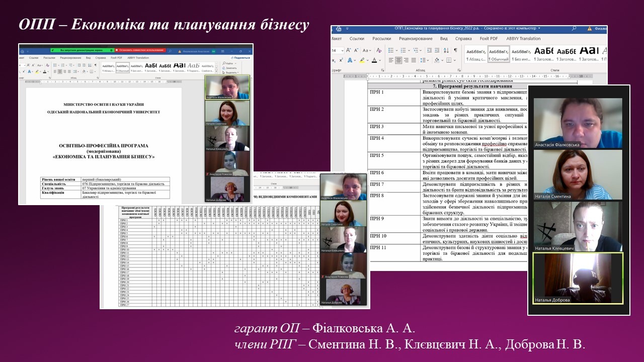Select Наталья Доброва's highlighted video tile
The height and width of the screenshot is (362, 644).
pyautogui.click(x=578, y=278)
